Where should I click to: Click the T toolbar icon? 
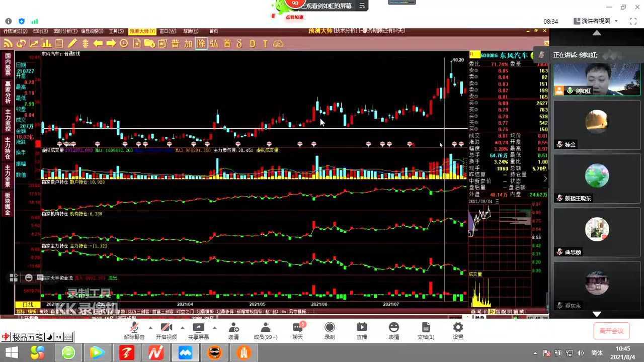click(265, 44)
